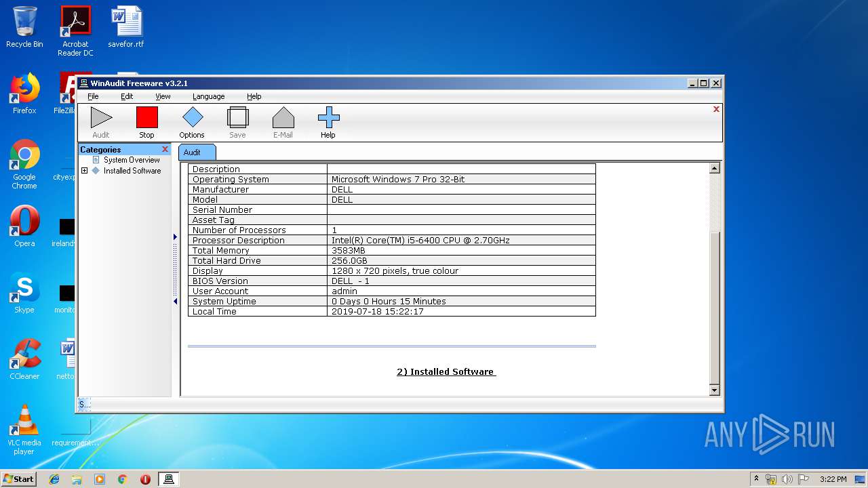Open the Language menu
The height and width of the screenshot is (488, 868).
point(208,96)
